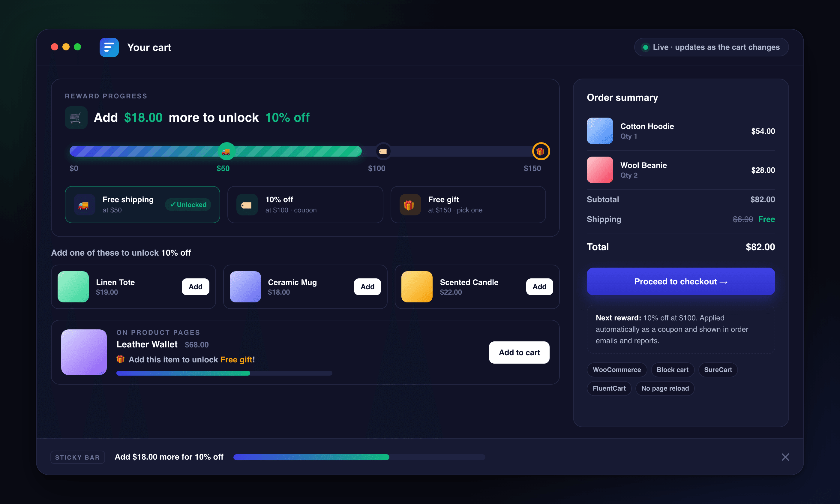Click the blue app logo beside Your cart
The height and width of the screenshot is (504, 840).
click(x=109, y=47)
